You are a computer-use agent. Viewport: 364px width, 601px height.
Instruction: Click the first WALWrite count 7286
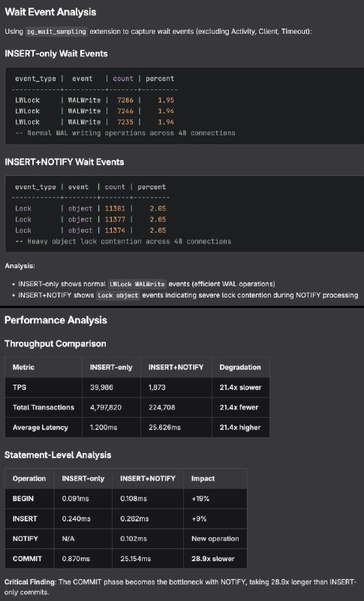[125, 100]
